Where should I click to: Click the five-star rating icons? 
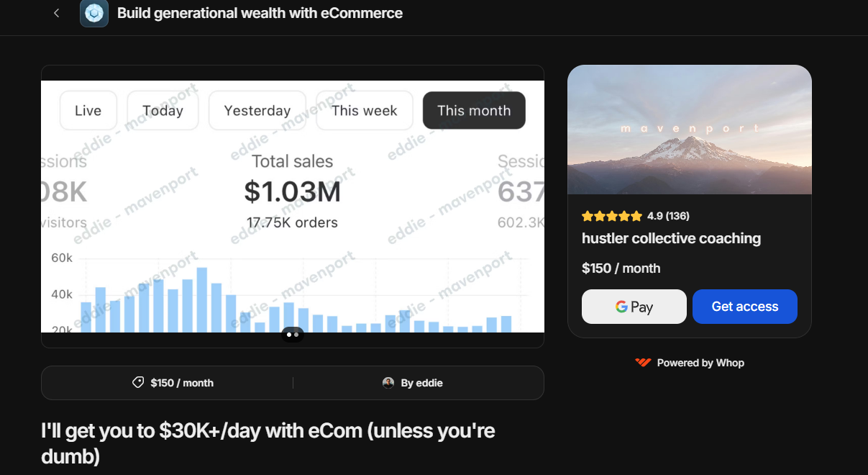pyautogui.click(x=612, y=216)
